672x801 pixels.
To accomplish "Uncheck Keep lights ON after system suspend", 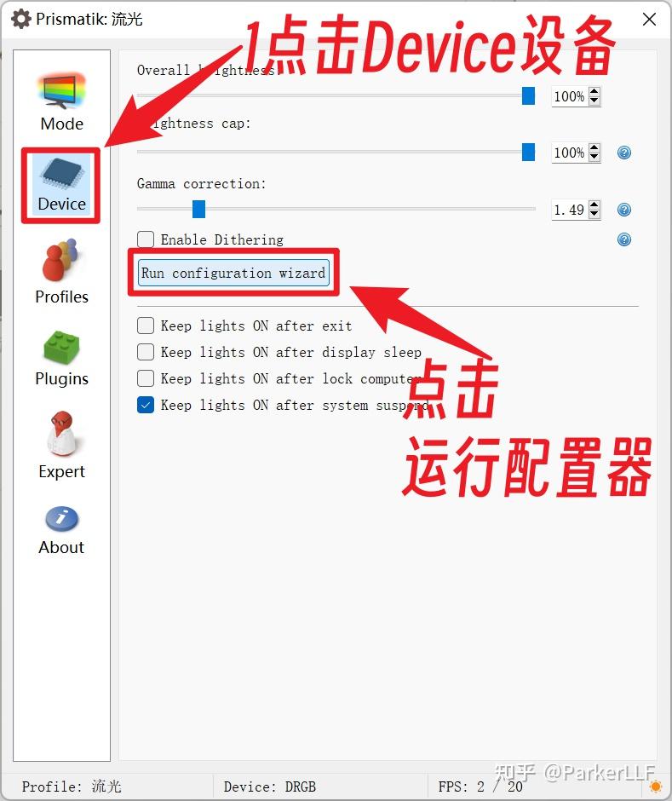I will [x=146, y=405].
